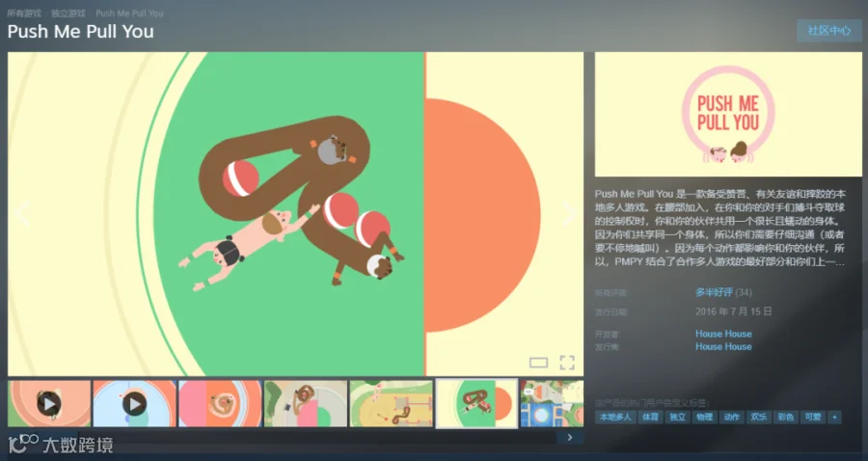Viewport: 868px width, 461px height.
Task: Go to next screenshot with right arrow
Action: (x=569, y=213)
